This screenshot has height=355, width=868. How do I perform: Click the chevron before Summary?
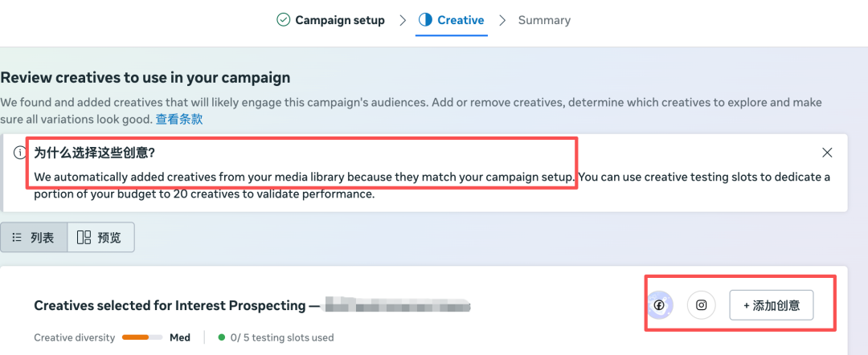502,20
